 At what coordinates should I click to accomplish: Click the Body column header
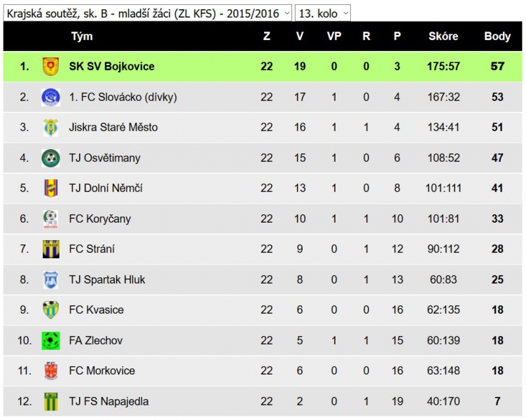(x=497, y=36)
